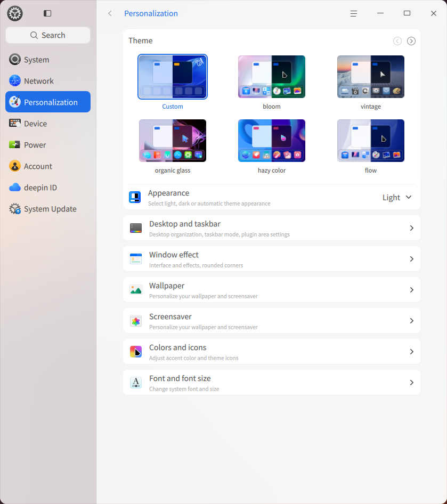Expand the Window effect chevron
Image resolution: width=447 pixels, height=504 pixels.
coord(411,259)
